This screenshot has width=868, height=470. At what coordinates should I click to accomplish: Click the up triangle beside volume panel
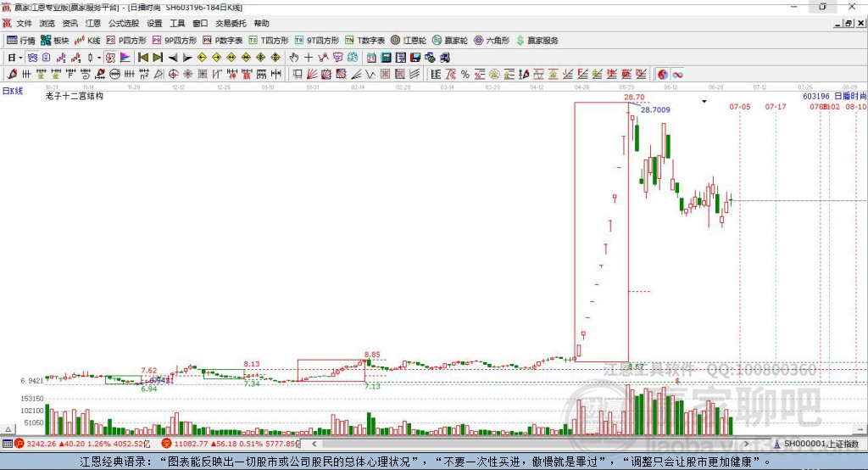(x=8, y=429)
